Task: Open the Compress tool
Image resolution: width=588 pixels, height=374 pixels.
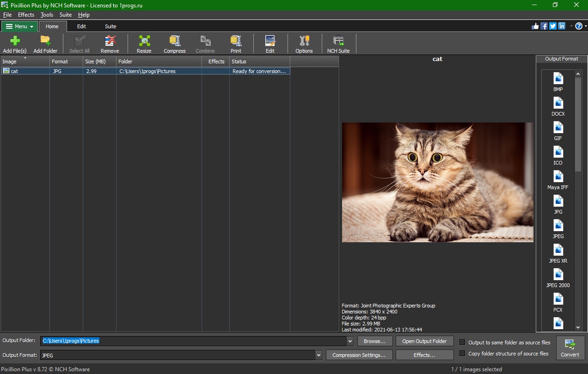Action: coord(174,43)
